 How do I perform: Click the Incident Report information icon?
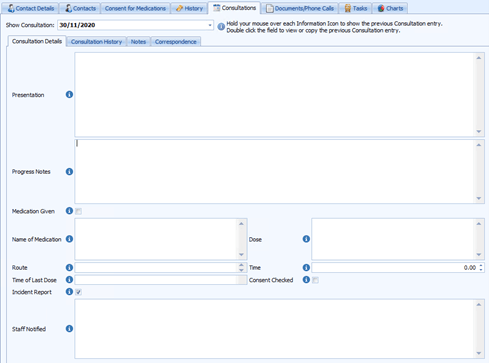[x=69, y=292]
